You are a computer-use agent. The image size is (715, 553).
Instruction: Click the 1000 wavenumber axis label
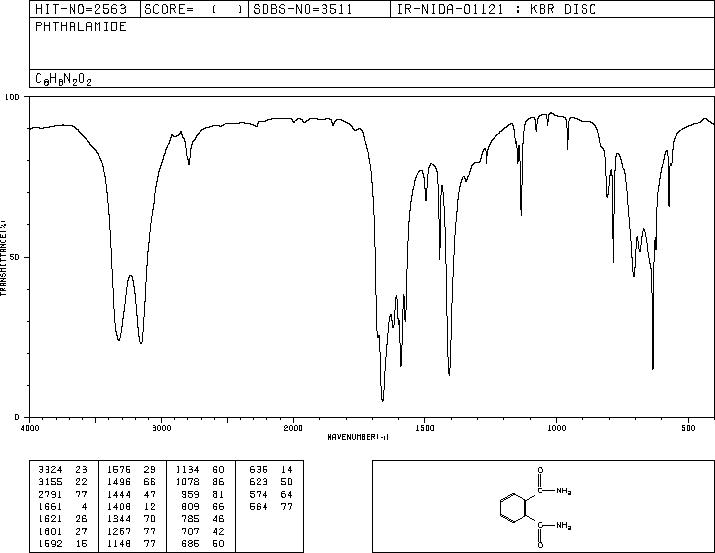556,428
